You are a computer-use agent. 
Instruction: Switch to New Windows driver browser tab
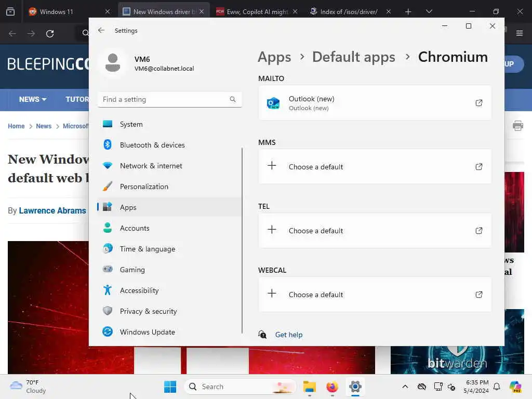click(159, 11)
